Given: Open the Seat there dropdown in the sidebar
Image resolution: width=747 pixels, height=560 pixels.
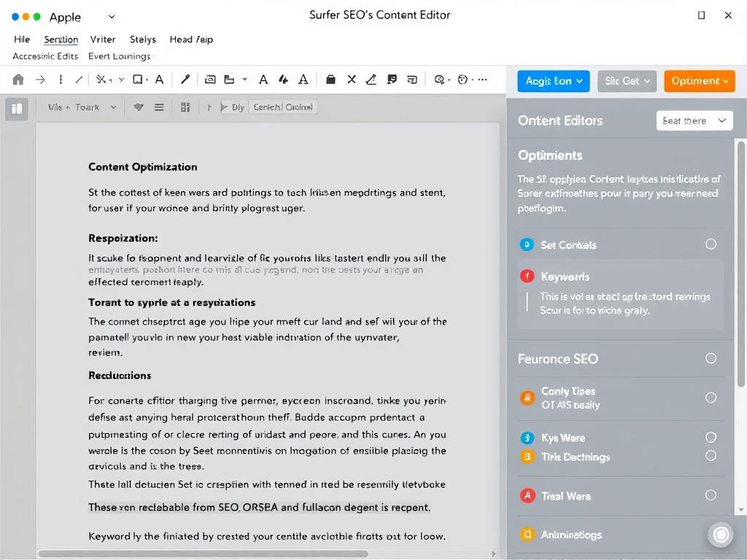Looking at the screenshot, I should (694, 120).
